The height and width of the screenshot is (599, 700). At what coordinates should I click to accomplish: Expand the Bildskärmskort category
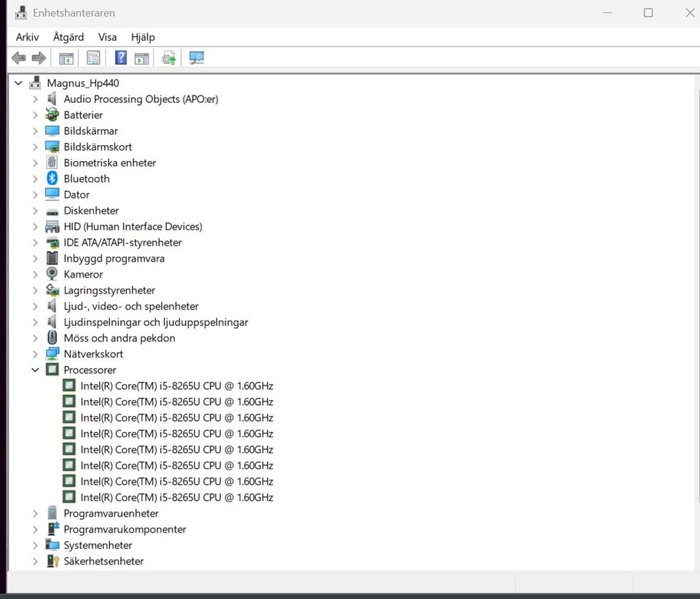click(x=35, y=146)
